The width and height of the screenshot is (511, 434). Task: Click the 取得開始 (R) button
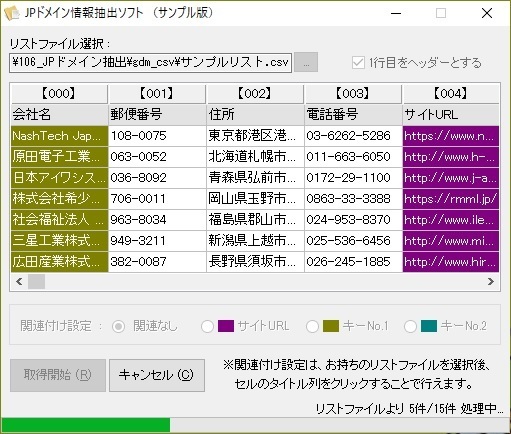[58, 375]
